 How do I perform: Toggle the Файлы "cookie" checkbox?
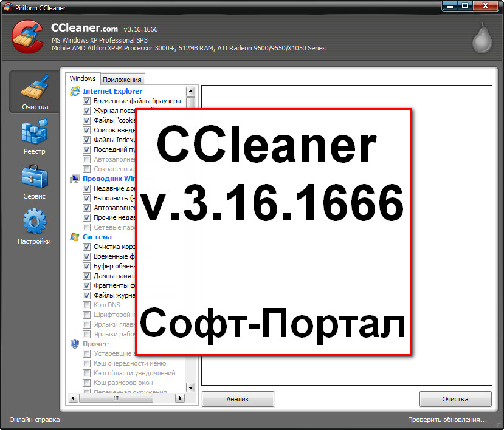pos(86,120)
